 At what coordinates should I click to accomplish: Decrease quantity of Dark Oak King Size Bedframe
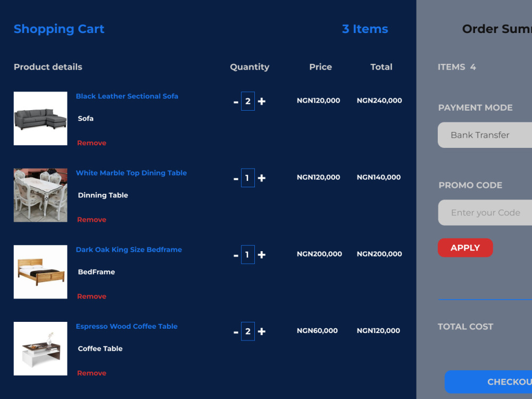point(236,255)
